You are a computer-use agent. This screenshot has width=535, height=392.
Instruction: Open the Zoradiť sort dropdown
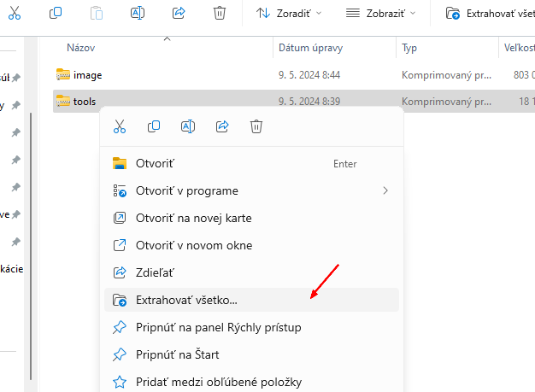pyautogui.click(x=289, y=14)
